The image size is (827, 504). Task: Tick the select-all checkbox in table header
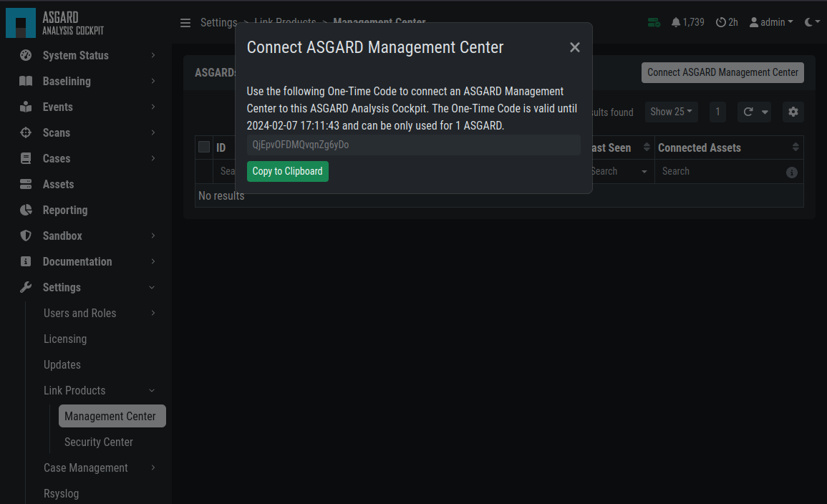point(204,147)
